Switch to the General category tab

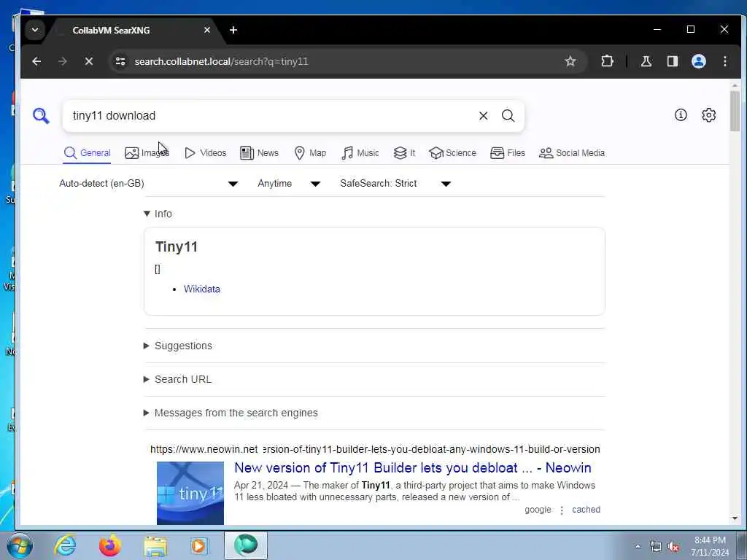(x=88, y=153)
